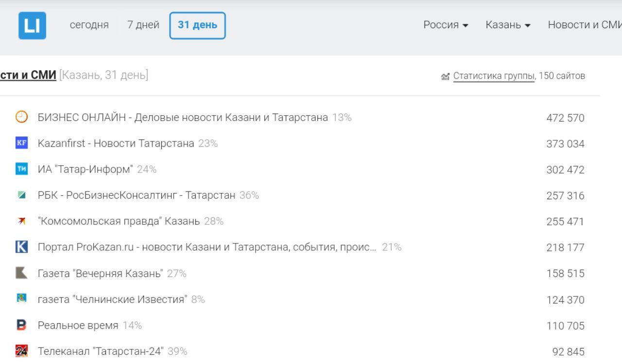The height and width of the screenshot is (364, 622).
Task: Click the group statistics chart icon
Action: click(x=445, y=76)
